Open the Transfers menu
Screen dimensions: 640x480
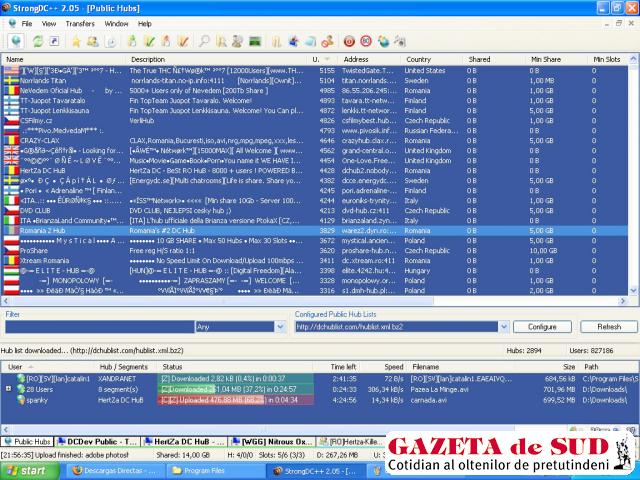(80, 24)
